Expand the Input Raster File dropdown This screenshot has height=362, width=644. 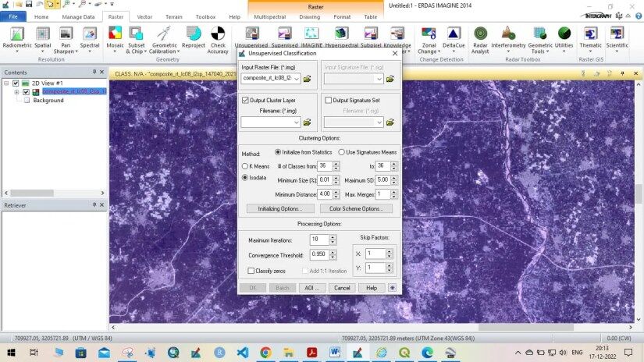click(297, 79)
